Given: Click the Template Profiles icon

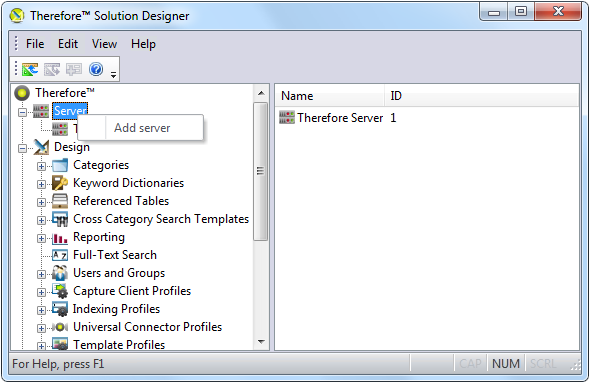Looking at the screenshot, I should tap(60, 344).
